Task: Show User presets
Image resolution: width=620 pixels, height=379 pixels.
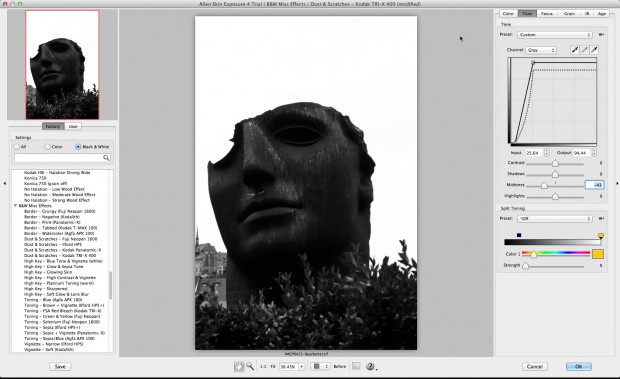Action: pos(73,126)
